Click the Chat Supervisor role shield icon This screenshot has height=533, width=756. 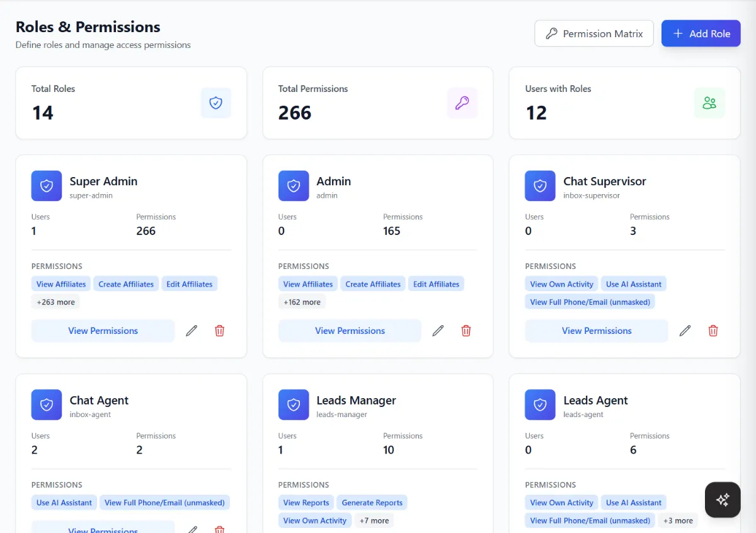coord(540,186)
